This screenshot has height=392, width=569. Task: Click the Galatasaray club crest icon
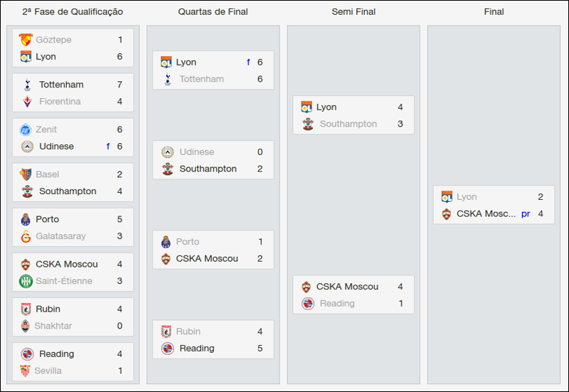(26, 236)
